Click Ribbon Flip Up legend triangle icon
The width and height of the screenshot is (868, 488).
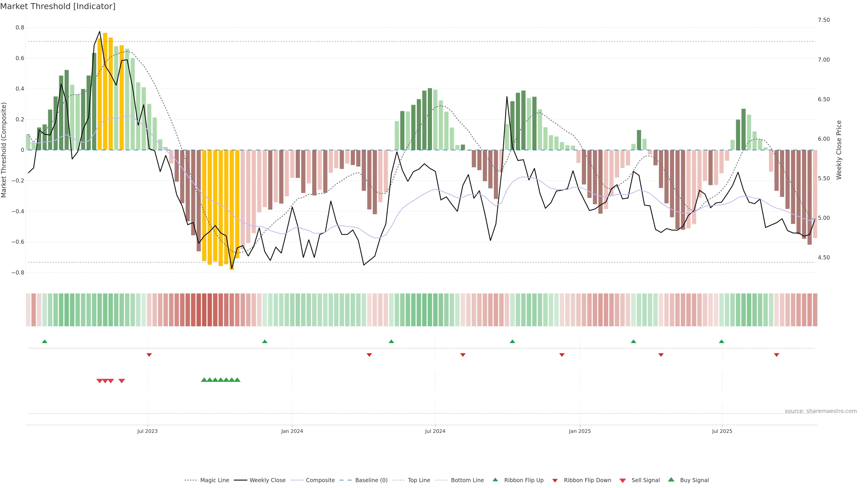[x=495, y=480]
